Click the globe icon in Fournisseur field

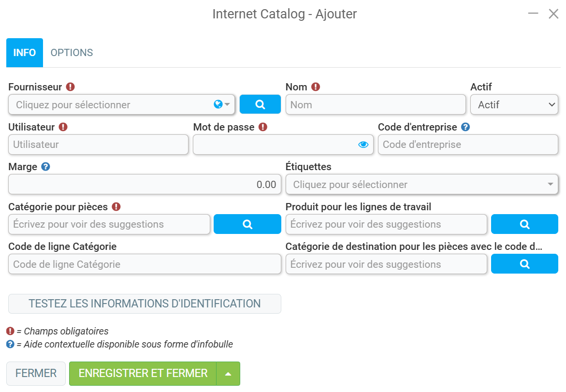click(218, 104)
